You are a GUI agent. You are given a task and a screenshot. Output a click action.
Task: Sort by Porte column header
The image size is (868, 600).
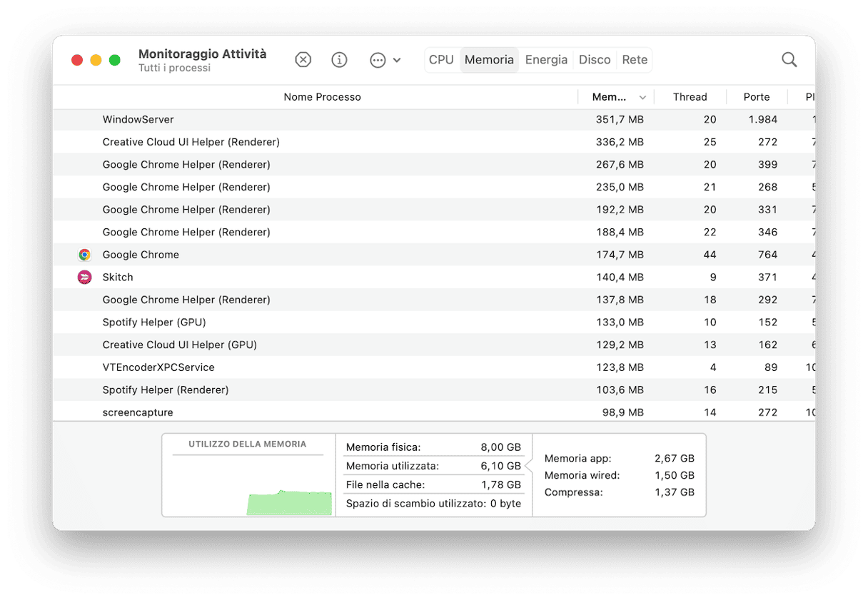pos(756,97)
